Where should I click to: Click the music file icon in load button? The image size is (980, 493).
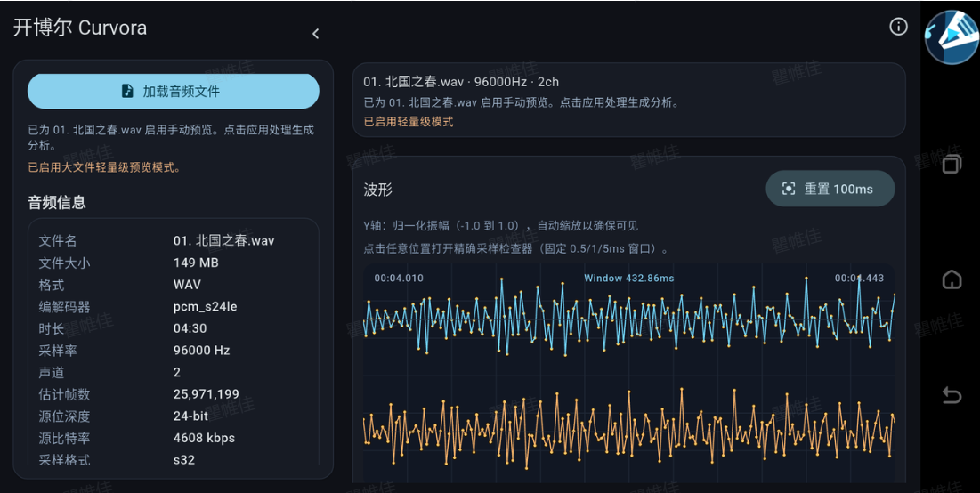[127, 92]
